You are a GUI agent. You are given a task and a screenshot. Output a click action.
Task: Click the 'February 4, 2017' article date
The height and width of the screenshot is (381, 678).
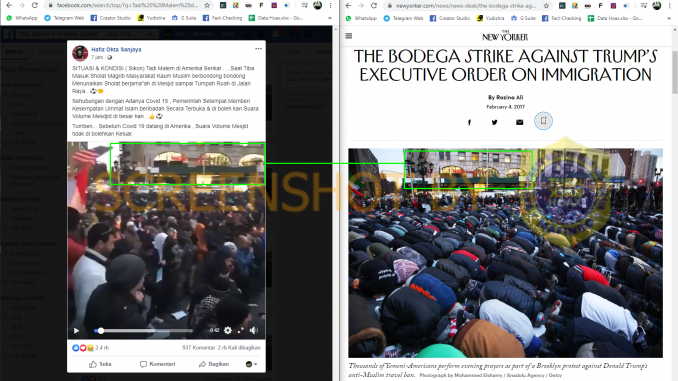(505, 107)
